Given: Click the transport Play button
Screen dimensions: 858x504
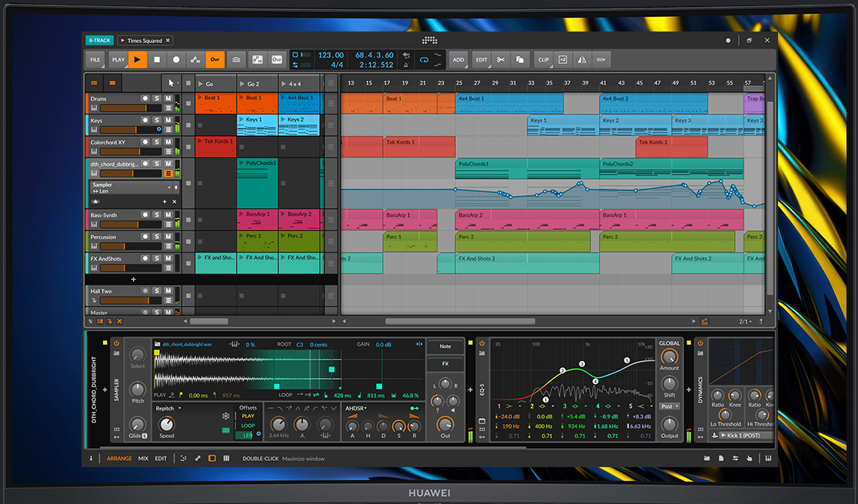Looking at the screenshot, I should coord(138,59).
